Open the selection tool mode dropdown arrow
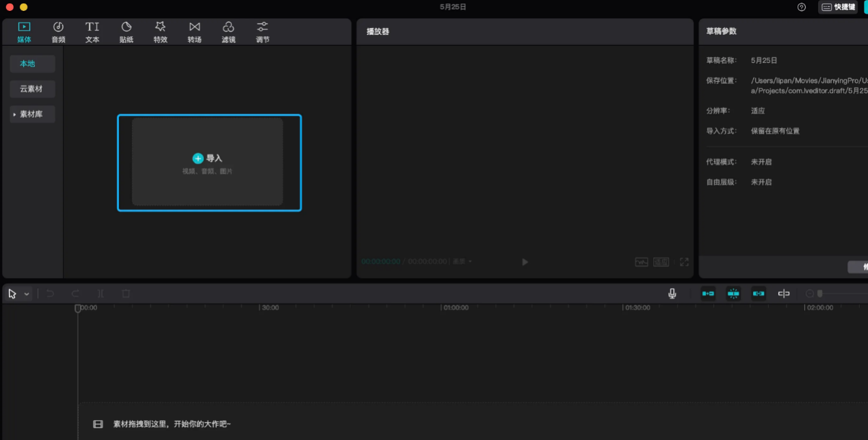This screenshot has width=868, height=440. 27,294
